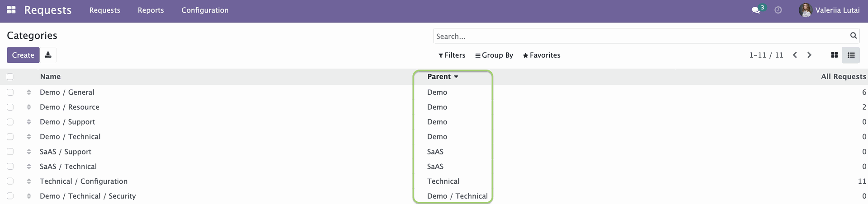Check the Demo / General row checkbox
The height and width of the screenshot is (204, 868).
[10, 92]
